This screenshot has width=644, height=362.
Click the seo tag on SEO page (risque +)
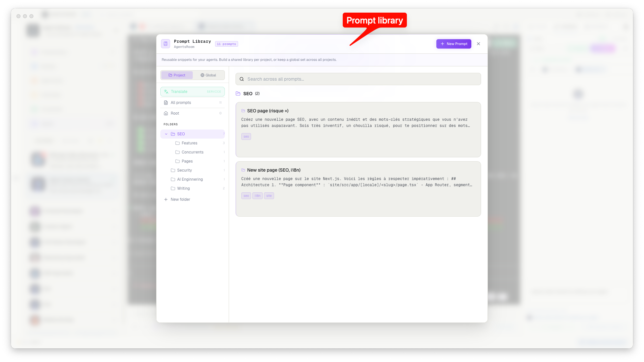tap(246, 137)
